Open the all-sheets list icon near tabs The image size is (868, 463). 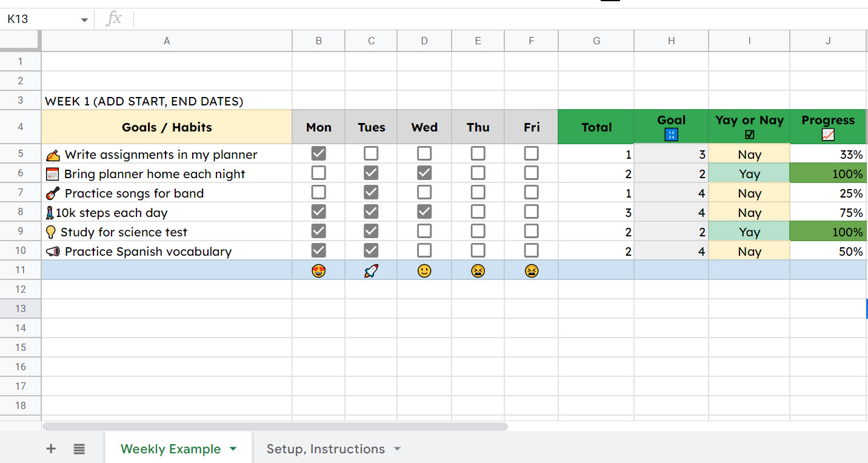click(x=79, y=448)
